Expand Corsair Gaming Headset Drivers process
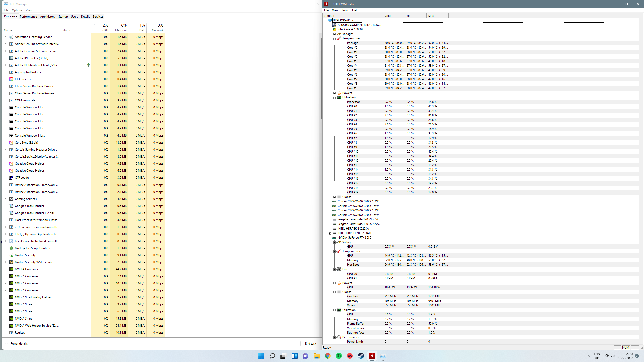644x362 pixels. tap(5, 150)
